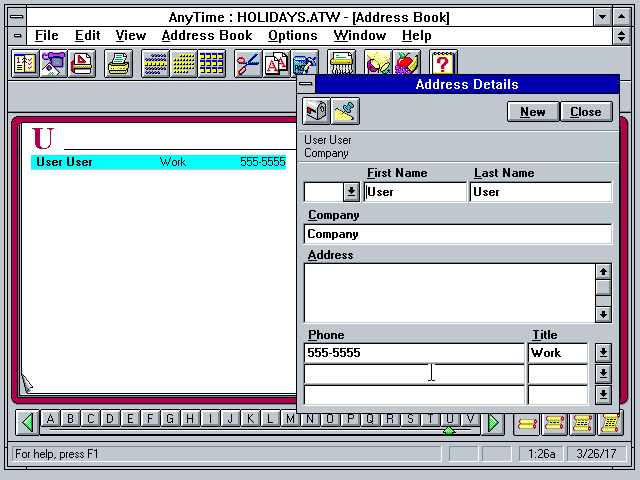Open the Address Book menu
The height and width of the screenshot is (480, 640).
point(207,36)
